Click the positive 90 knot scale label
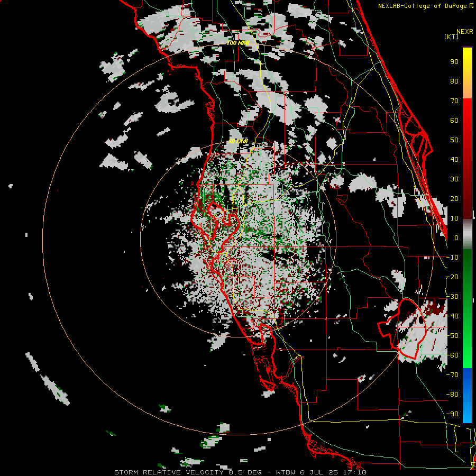 [x=454, y=62]
